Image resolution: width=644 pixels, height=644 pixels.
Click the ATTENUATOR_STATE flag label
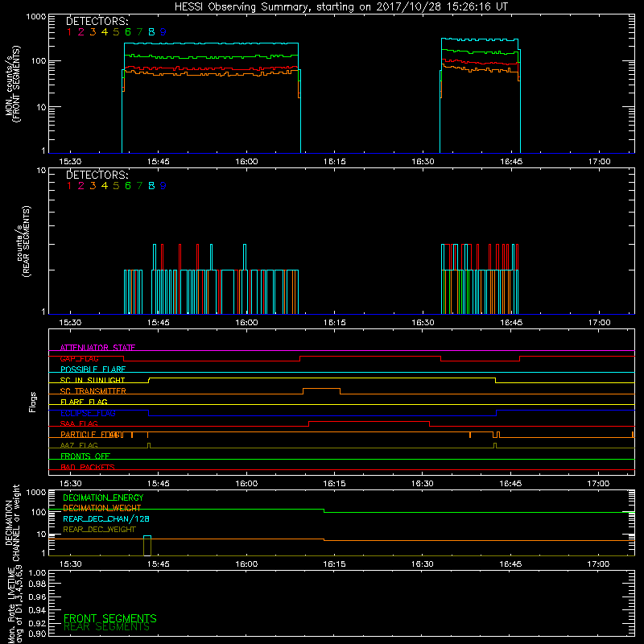point(97,348)
